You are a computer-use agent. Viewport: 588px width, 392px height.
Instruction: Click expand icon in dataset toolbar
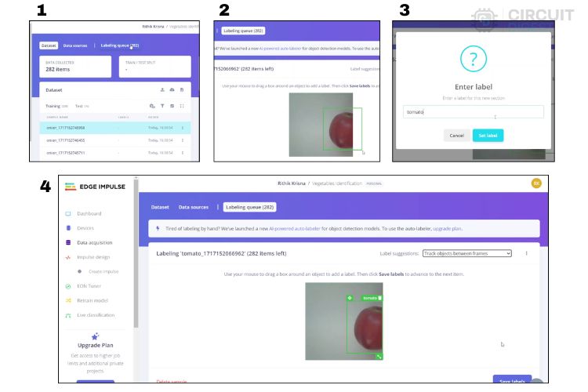(x=182, y=106)
